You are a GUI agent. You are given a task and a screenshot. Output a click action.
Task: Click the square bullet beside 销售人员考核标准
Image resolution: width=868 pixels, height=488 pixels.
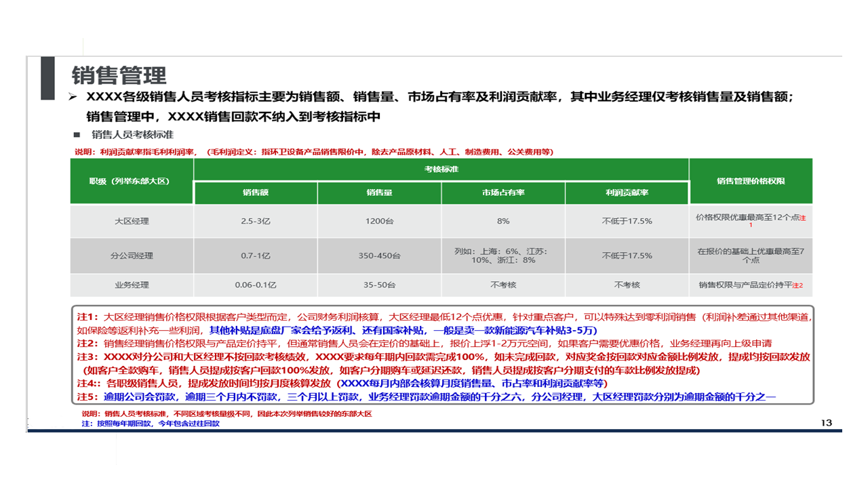[77, 134]
